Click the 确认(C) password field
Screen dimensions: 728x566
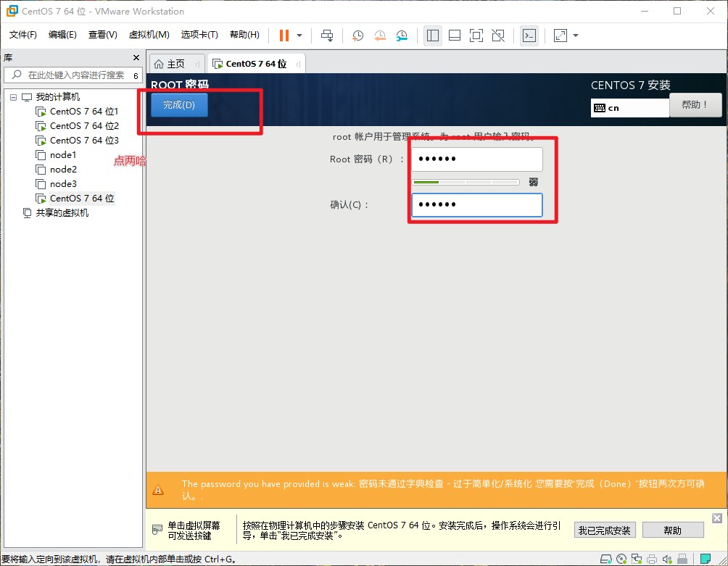point(477,205)
